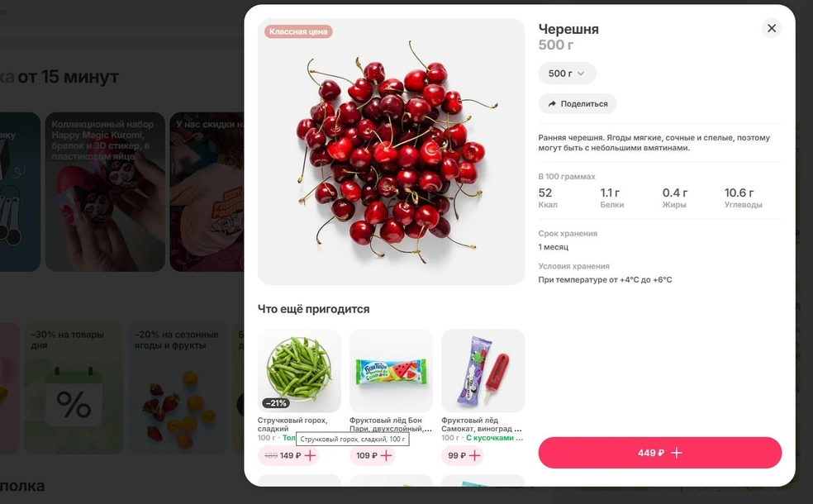Add Стручковый горох with plus icon

pos(310,455)
